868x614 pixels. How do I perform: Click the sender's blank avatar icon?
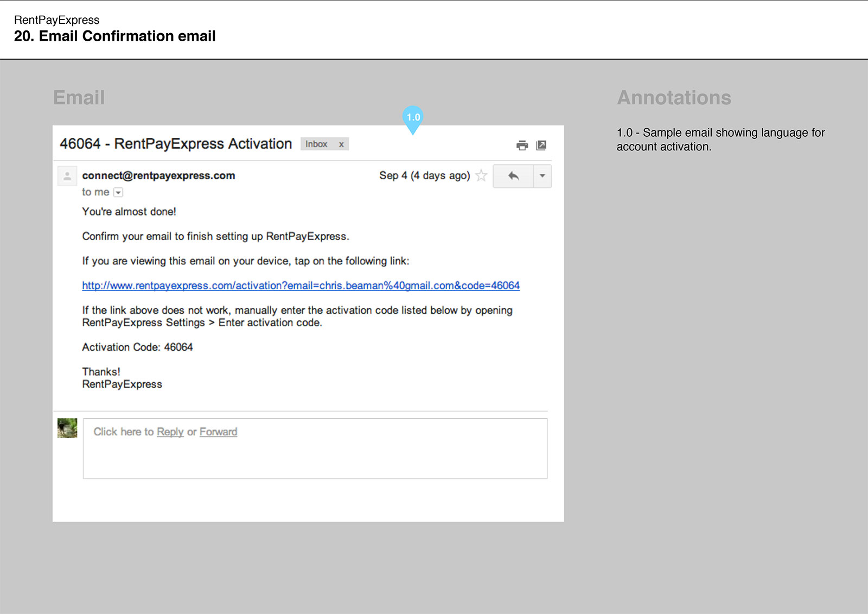(67, 176)
